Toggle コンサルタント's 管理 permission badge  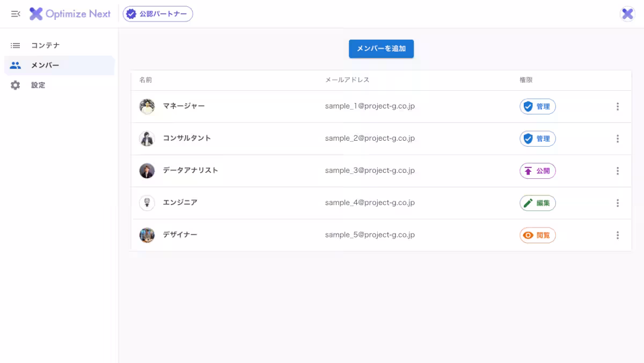pyautogui.click(x=537, y=139)
